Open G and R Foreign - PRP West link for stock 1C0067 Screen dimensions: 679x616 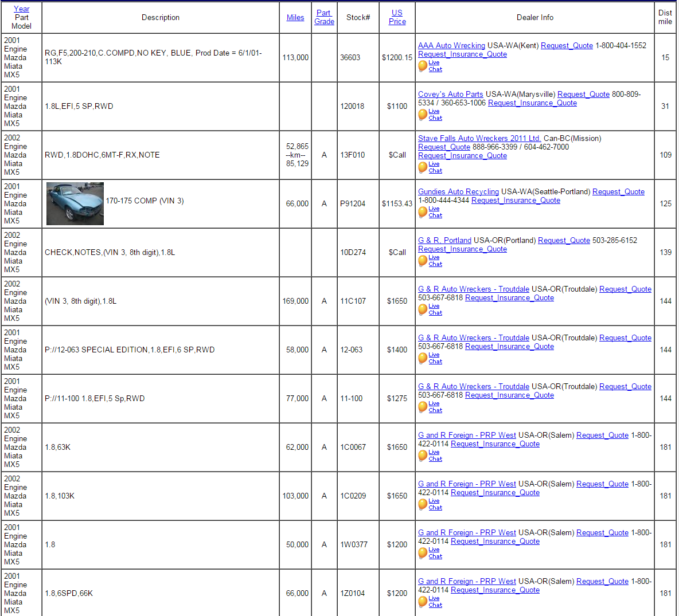(467, 435)
